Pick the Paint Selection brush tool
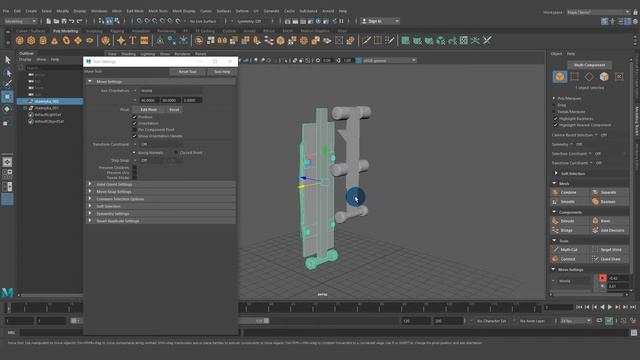The height and width of the screenshot is (360, 640). [x=7, y=84]
